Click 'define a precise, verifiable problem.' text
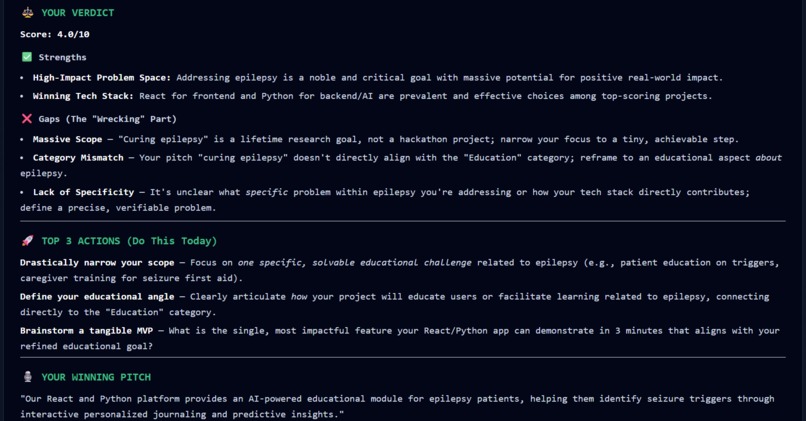Screen dimensions: 806x421 [118, 208]
